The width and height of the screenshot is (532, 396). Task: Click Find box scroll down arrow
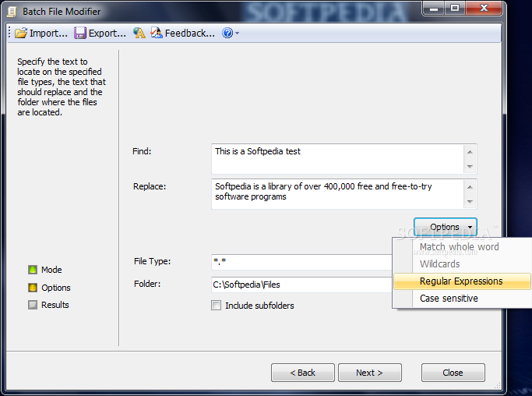pyautogui.click(x=470, y=166)
